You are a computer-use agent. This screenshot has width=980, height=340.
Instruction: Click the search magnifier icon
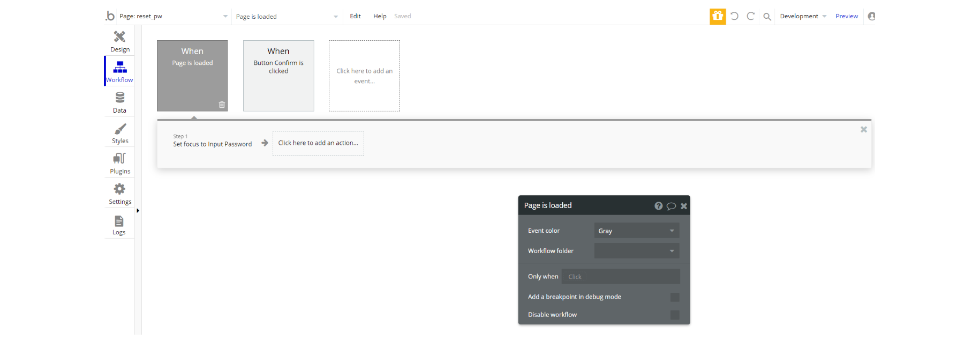(x=767, y=17)
